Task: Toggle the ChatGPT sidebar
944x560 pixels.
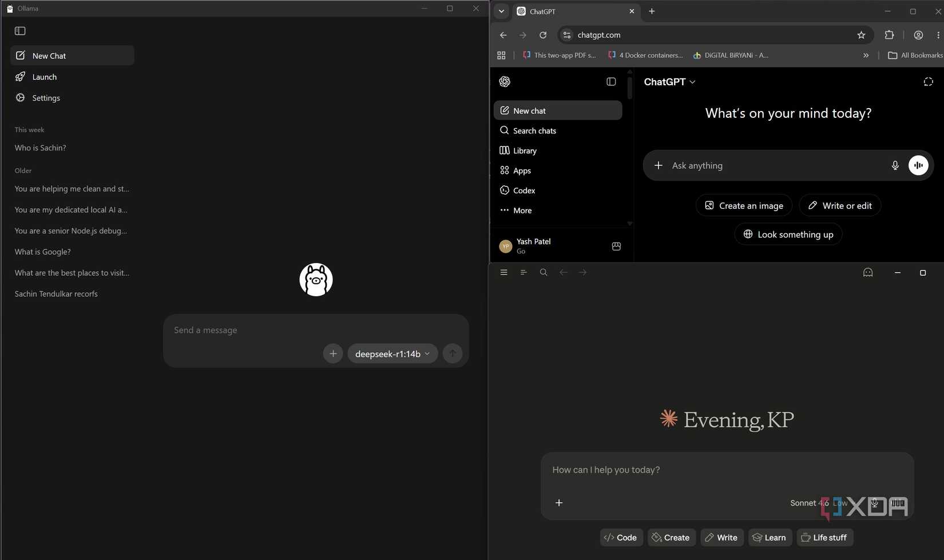Action: pos(611,82)
